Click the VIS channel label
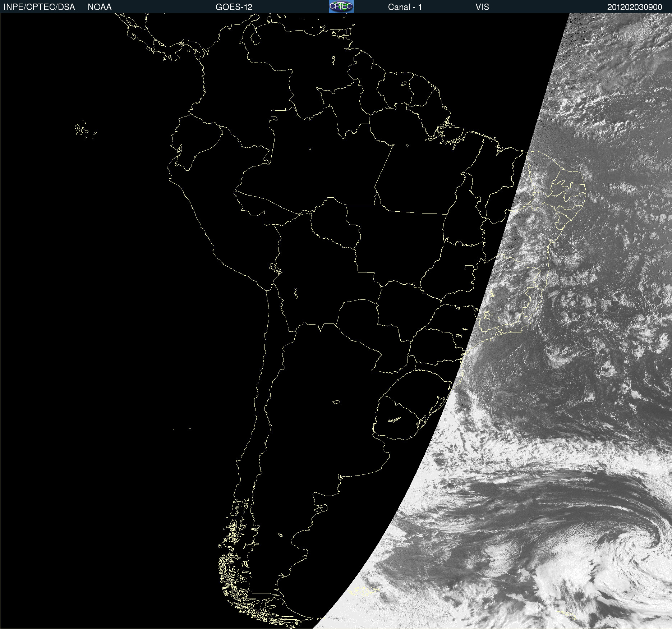 pos(482,7)
